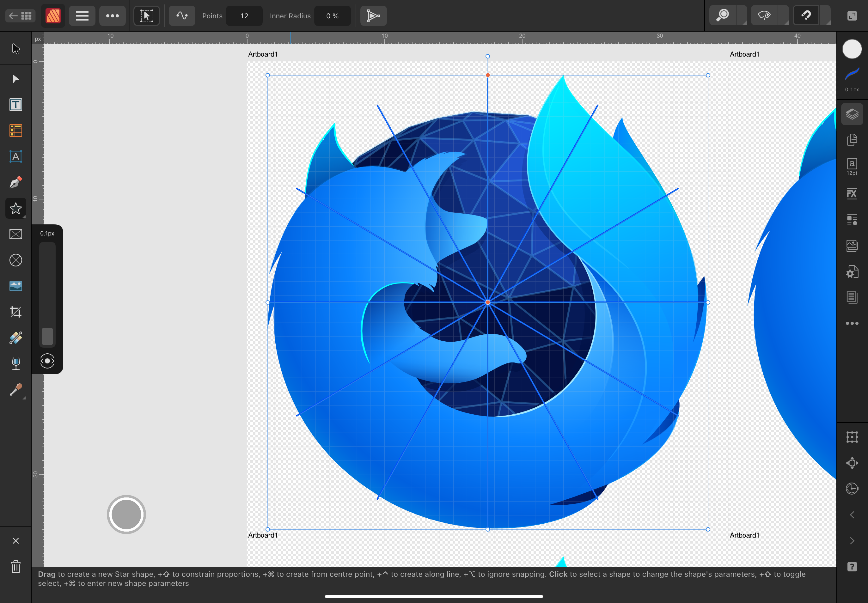Pick the Transparency wine glass tool

point(15,363)
